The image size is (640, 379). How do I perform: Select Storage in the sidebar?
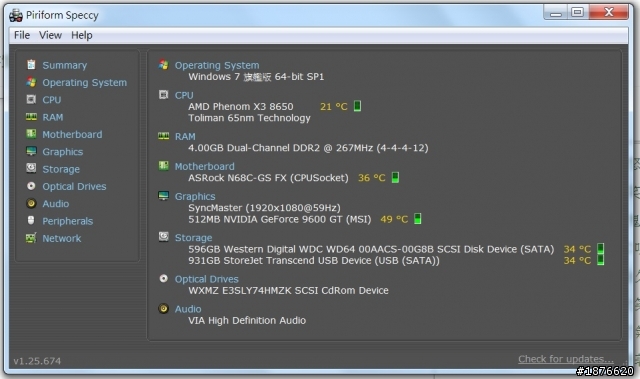point(61,169)
